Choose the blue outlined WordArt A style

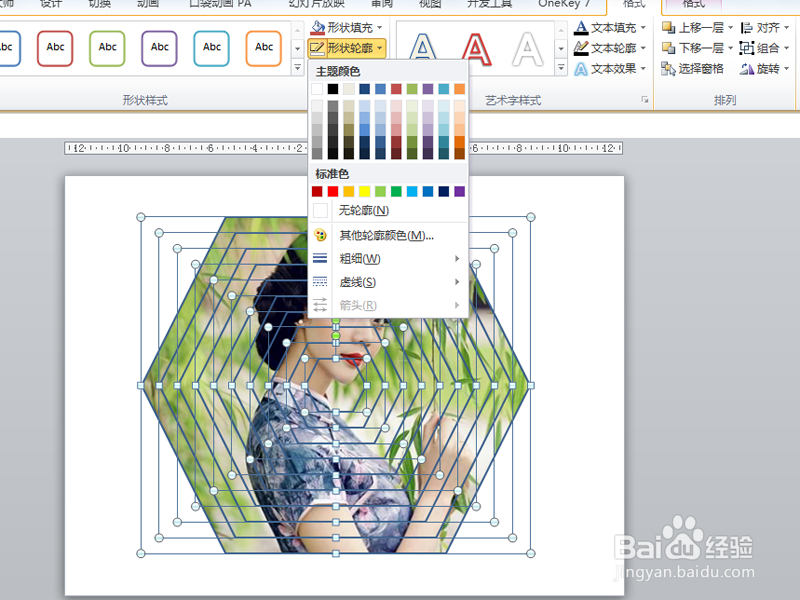pyautogui.click(x=423, y=48)
